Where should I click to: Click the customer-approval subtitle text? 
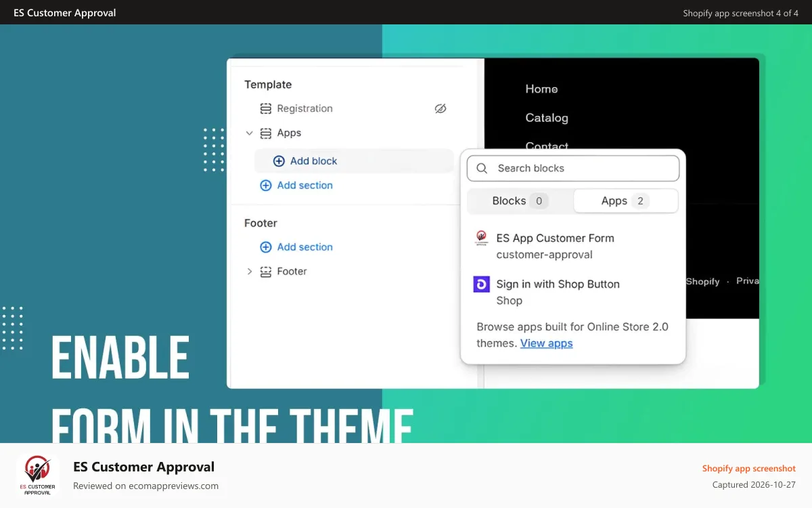(x=545, y=255)
